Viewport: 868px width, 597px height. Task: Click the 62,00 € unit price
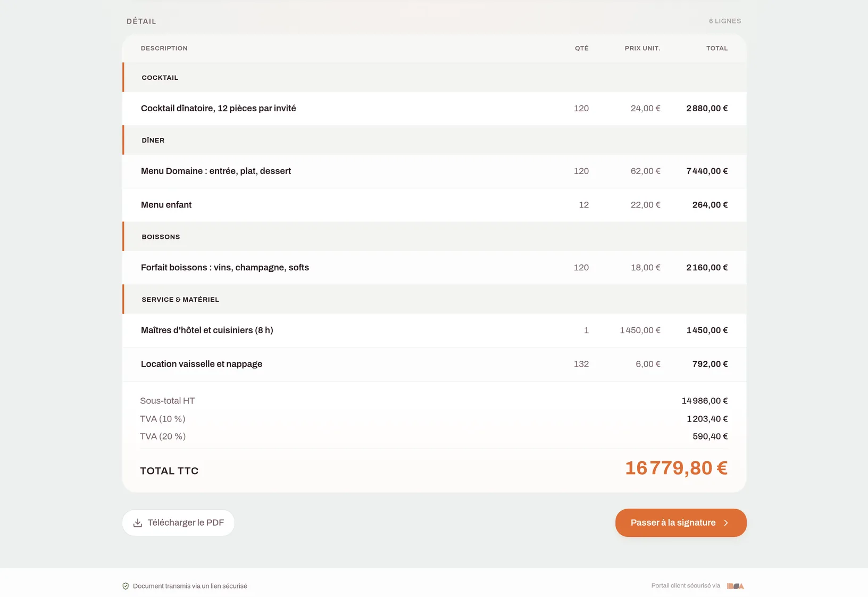(x=646, y=171)
